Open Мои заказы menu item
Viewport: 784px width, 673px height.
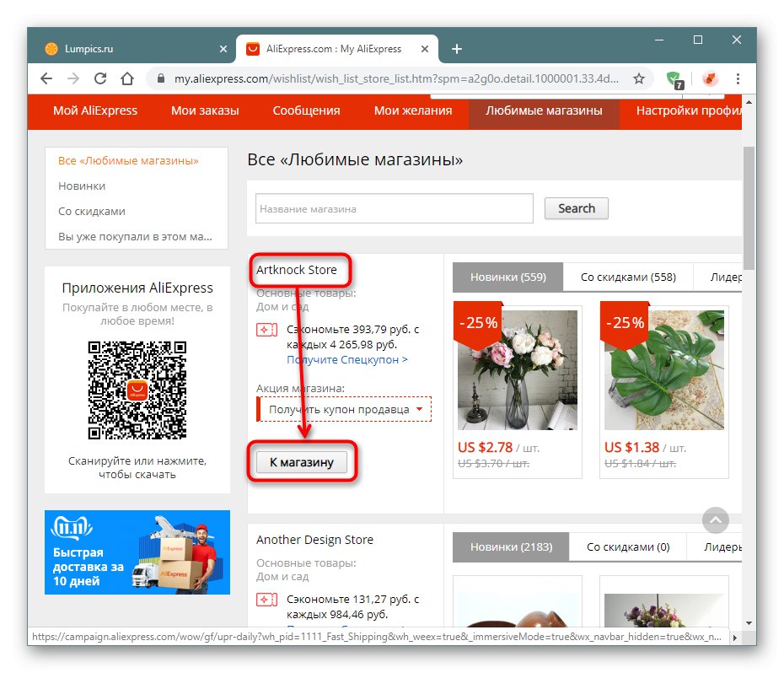point(205,110)
